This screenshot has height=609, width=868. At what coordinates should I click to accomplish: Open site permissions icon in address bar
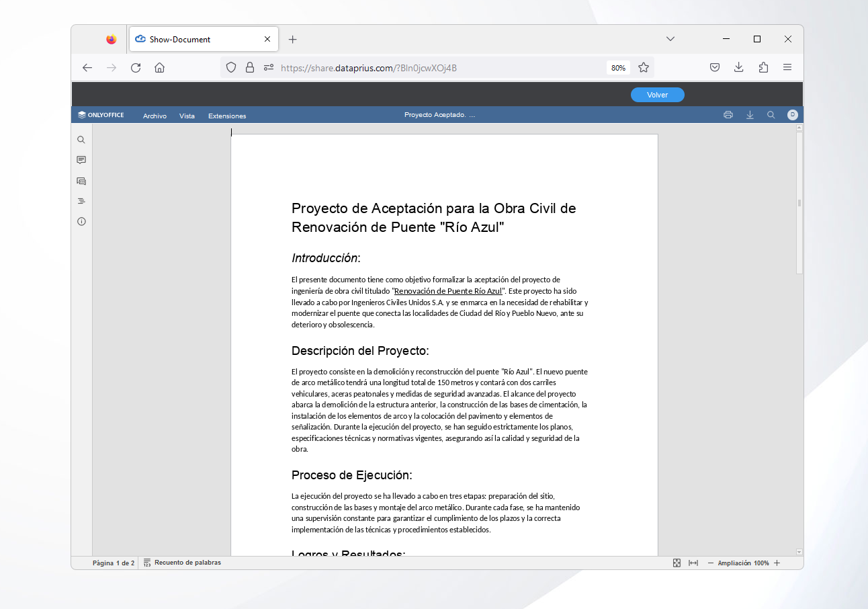pos(269,67)
